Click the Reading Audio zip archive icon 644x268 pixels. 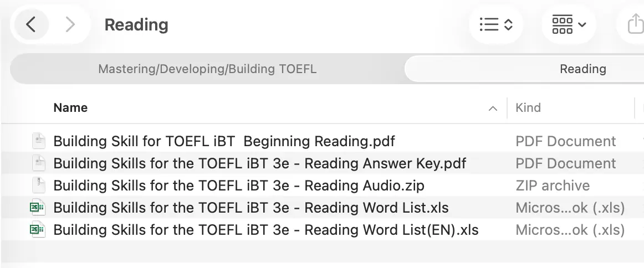[38, 185]
